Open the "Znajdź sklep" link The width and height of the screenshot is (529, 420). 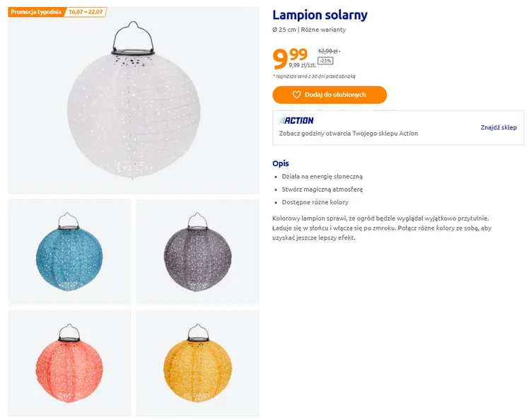pyautogui.click(x=499, y=127)
